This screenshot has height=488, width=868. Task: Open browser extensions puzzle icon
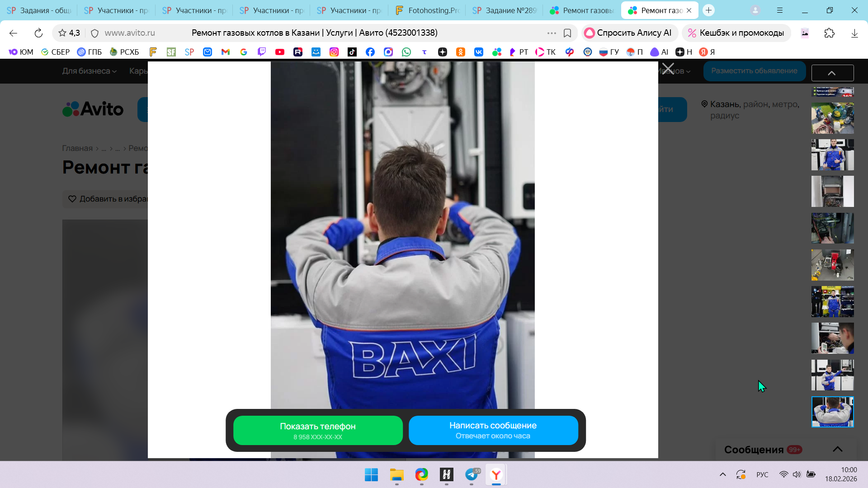(830, 33)
